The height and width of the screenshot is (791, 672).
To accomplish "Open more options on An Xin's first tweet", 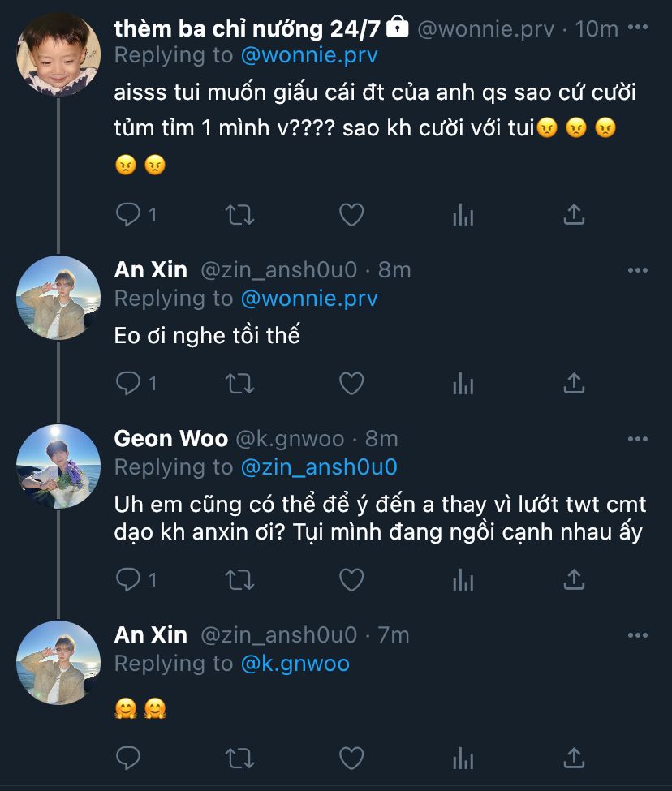I will (638, 269).
